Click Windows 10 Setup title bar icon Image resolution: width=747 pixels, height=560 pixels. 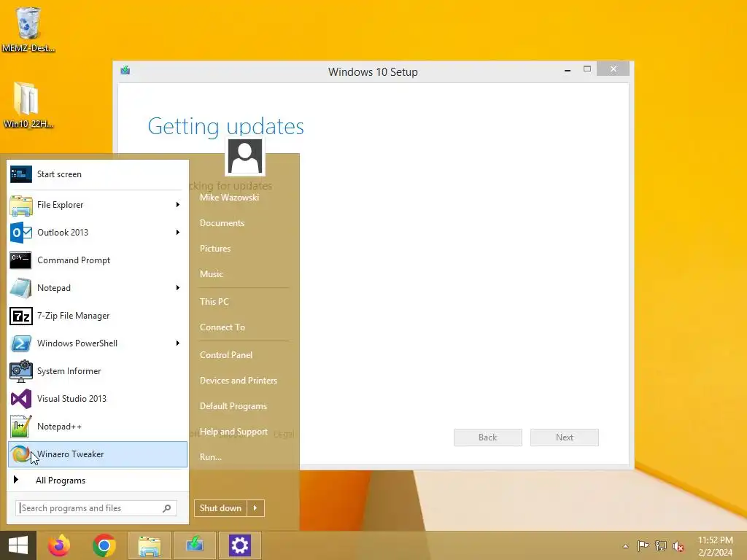click(x=125, y=71)
